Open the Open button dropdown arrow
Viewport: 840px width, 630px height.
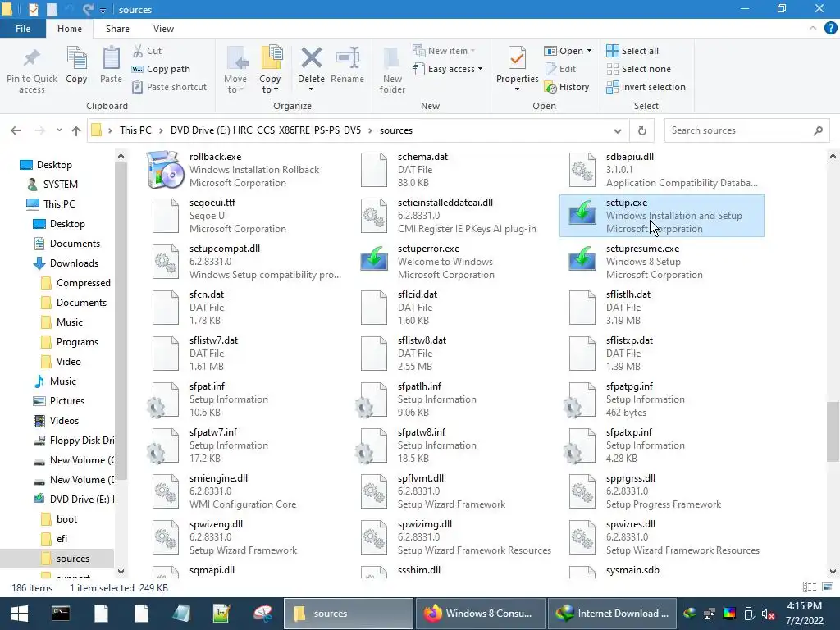tap(589, 51)
